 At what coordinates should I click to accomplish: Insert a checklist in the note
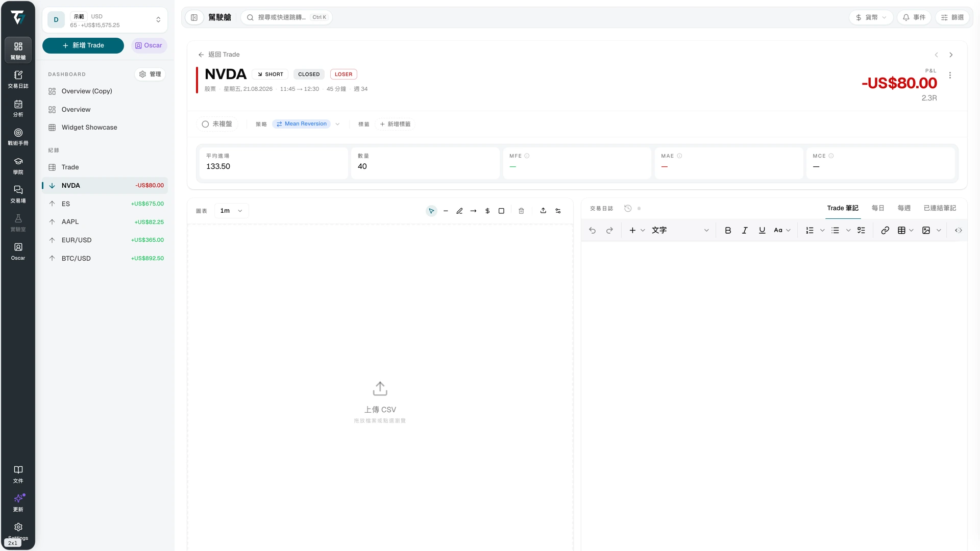point(861,231)
